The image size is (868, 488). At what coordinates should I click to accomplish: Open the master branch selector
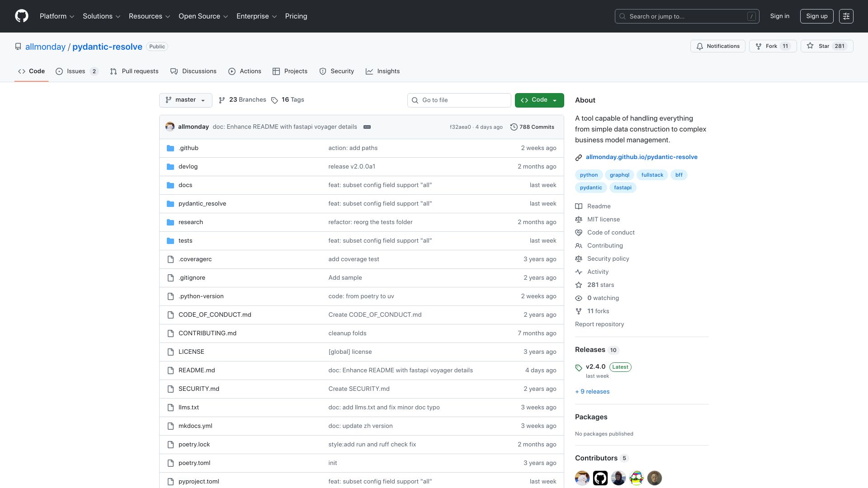coord(186,100)
